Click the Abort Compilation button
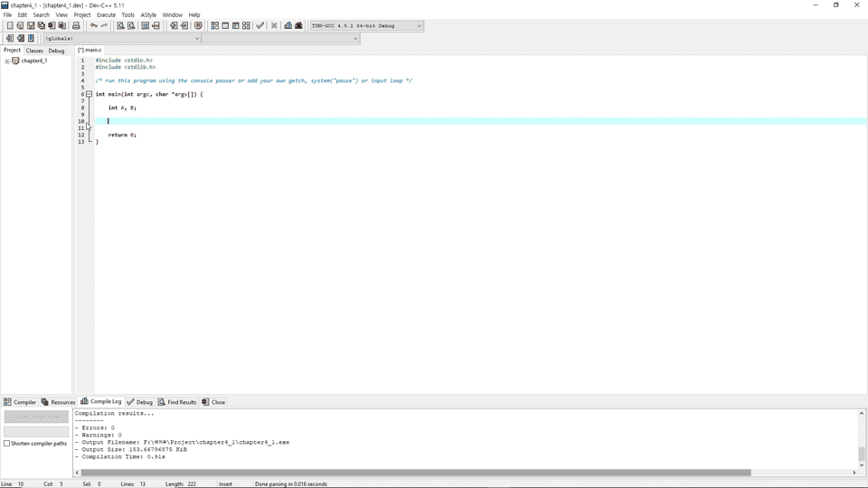This screenshot has height=488, width=868. (36, 417)
